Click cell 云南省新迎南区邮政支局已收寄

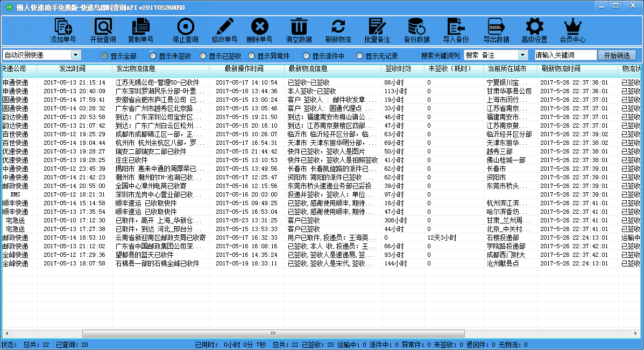tap(160, 237)
